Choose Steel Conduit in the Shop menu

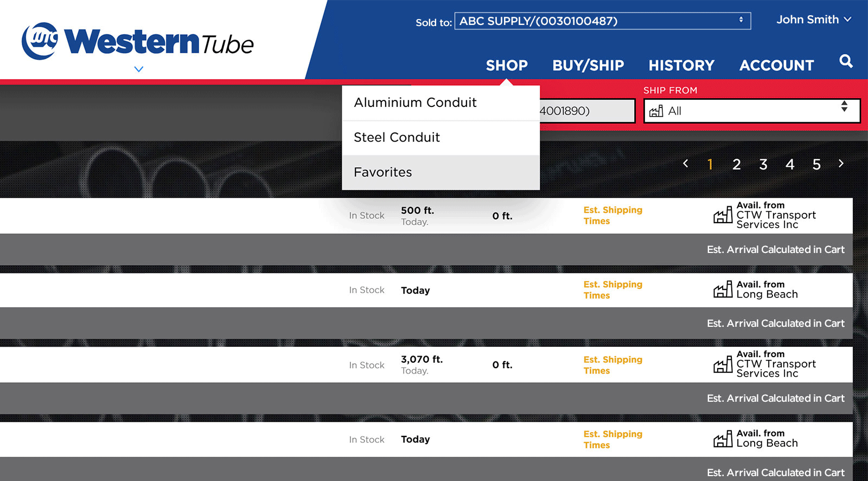coord(397,137)
